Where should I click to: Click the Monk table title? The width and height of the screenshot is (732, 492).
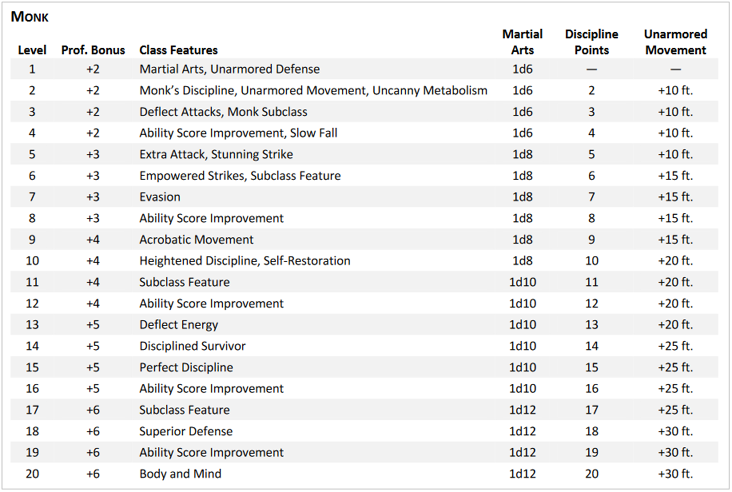(x=30, y=17)
